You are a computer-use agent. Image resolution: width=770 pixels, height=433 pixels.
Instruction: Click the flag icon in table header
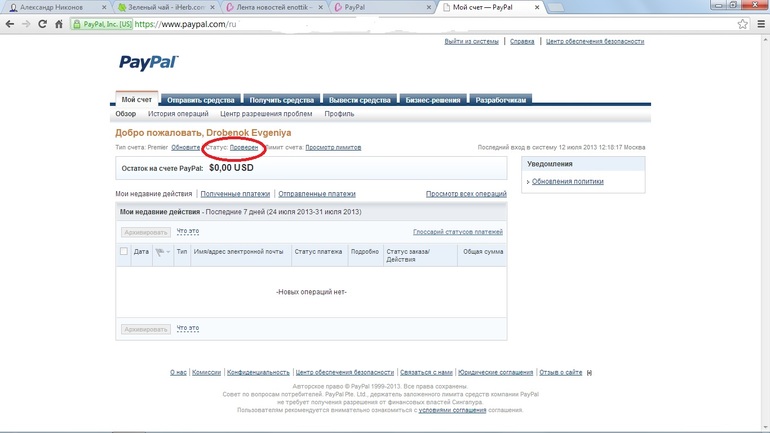[x=159, y=252]
